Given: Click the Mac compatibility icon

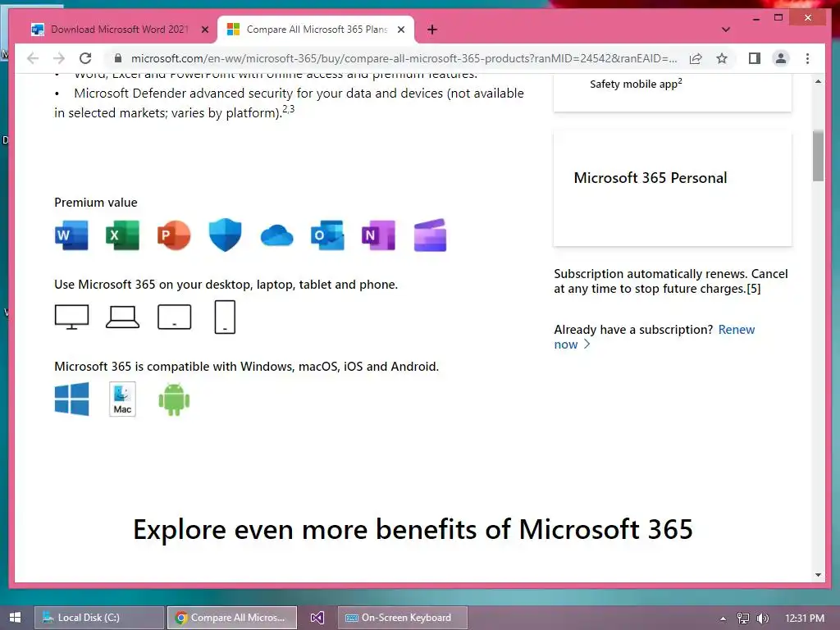Looking at the screenshot, I should click(123, 399).
